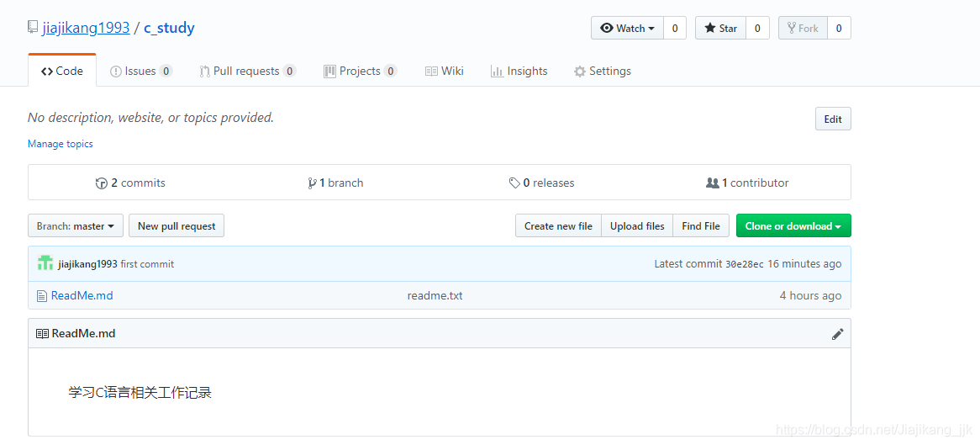
Task: Click the Fork count 0
Action: point(839,28)
